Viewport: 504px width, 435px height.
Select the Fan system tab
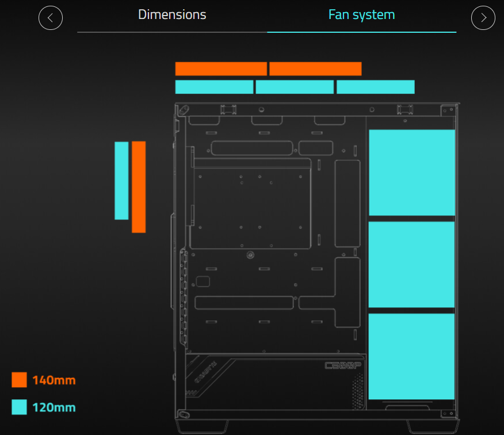pos(361,15)
